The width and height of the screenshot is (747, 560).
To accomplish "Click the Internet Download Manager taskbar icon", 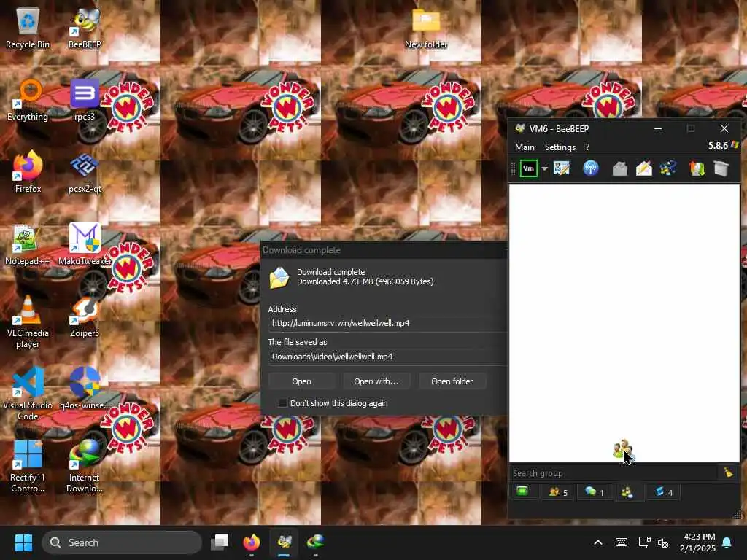I will click(x=315, y=542).
